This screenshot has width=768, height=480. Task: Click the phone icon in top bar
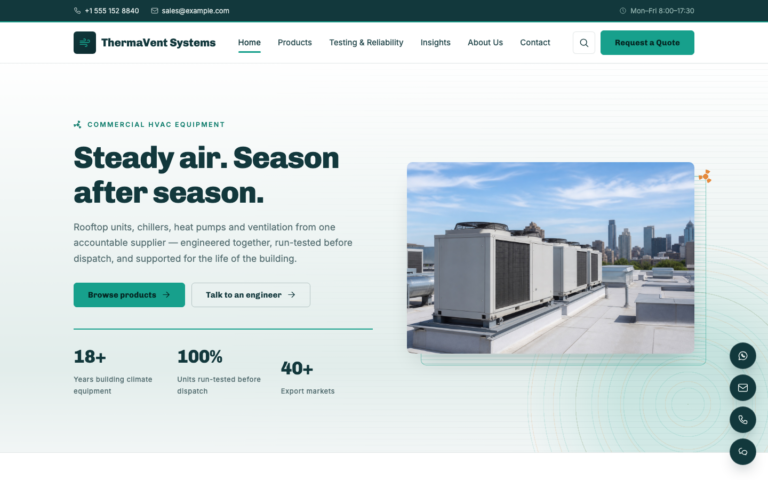(x=77, y=11)
